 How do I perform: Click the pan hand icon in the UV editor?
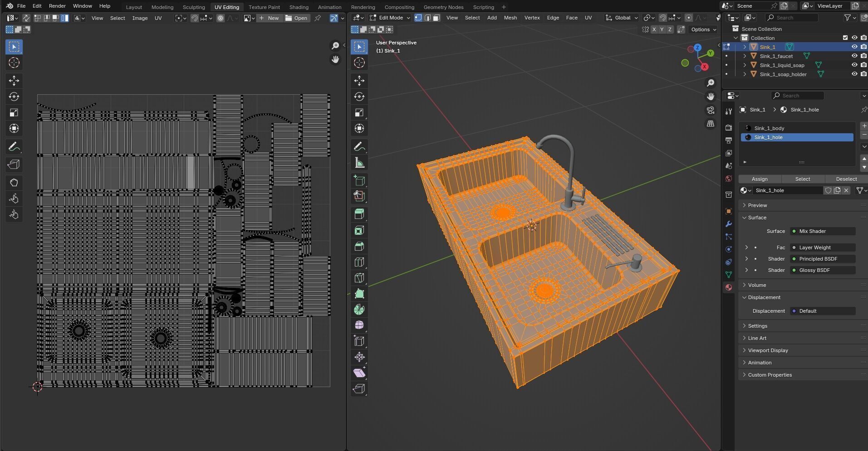coord(335,59)
